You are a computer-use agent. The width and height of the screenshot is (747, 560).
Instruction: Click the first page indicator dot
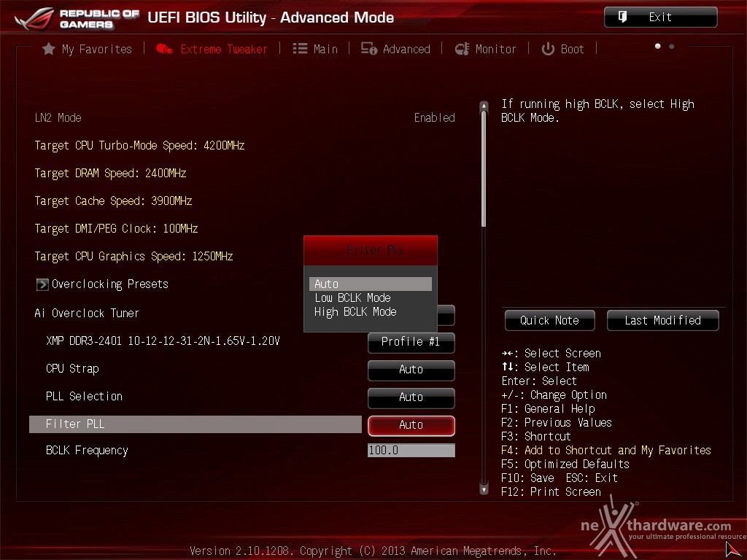[x=658, y=46]
